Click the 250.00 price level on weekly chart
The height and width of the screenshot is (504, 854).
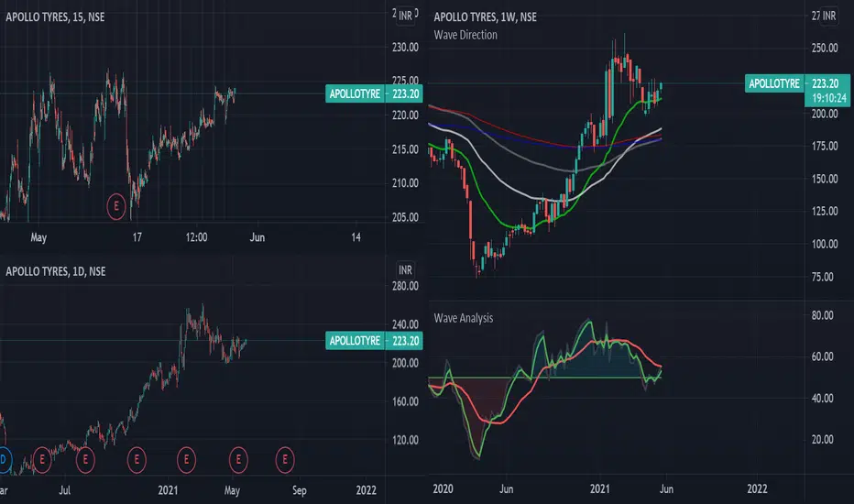(x=825, y=48)
